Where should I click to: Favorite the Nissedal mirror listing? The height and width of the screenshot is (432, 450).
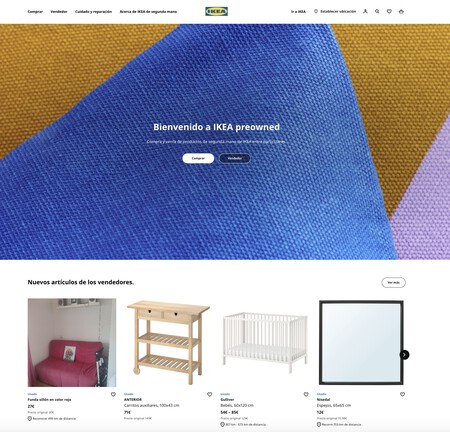pos(402,394)
